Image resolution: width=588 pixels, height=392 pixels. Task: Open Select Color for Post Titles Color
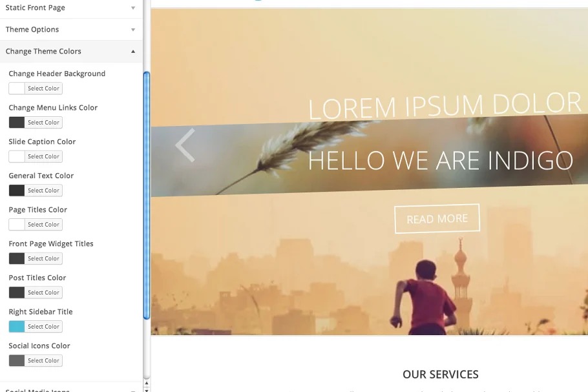(43, 293)
